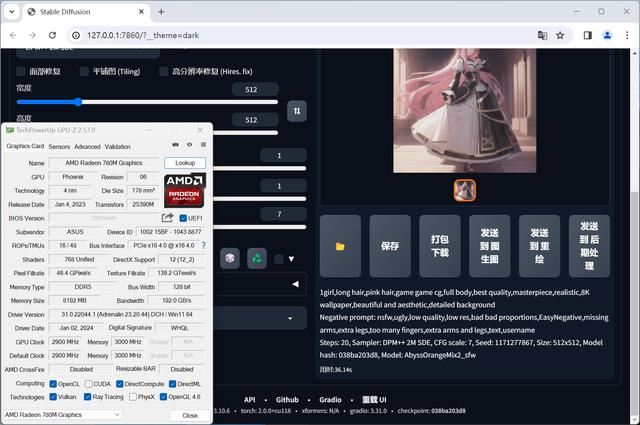Click the GPU-Z BIOS export share icon
This screenshot has height=425, width=640.
pos(167,218)
